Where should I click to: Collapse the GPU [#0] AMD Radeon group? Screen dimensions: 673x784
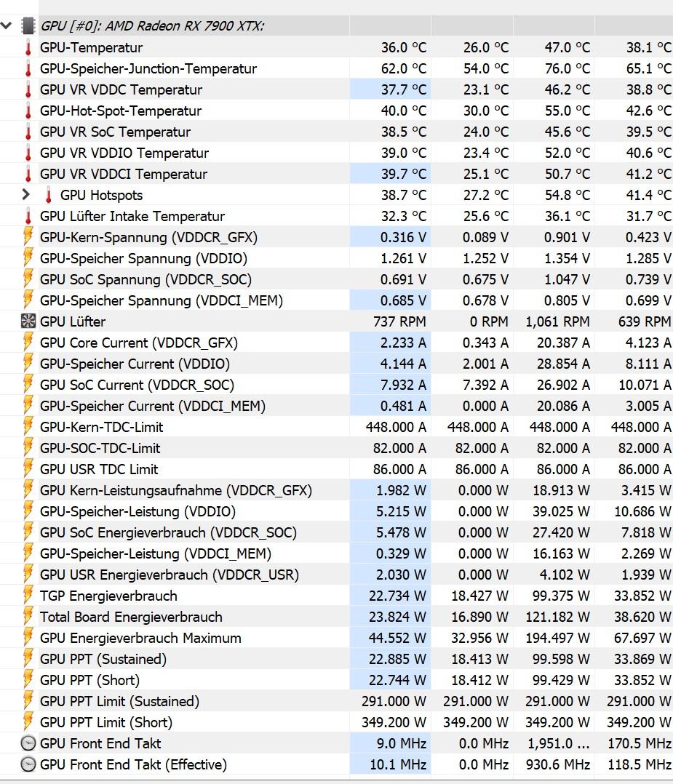(x=6, y=25)
